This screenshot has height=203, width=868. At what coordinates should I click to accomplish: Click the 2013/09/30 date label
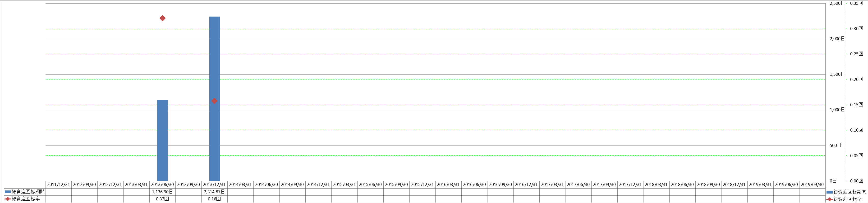tap(188, 185)
